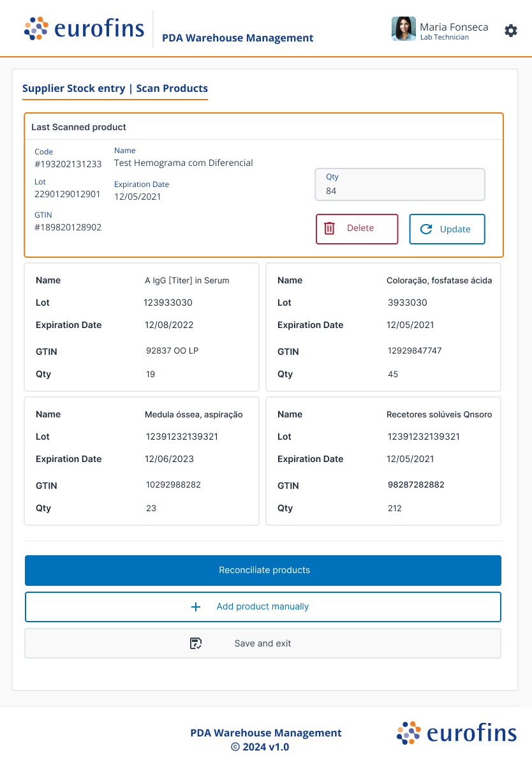This screenshot has height=762, width=532.
Task: Open the settings gear icon
Action: pos(510,31)
